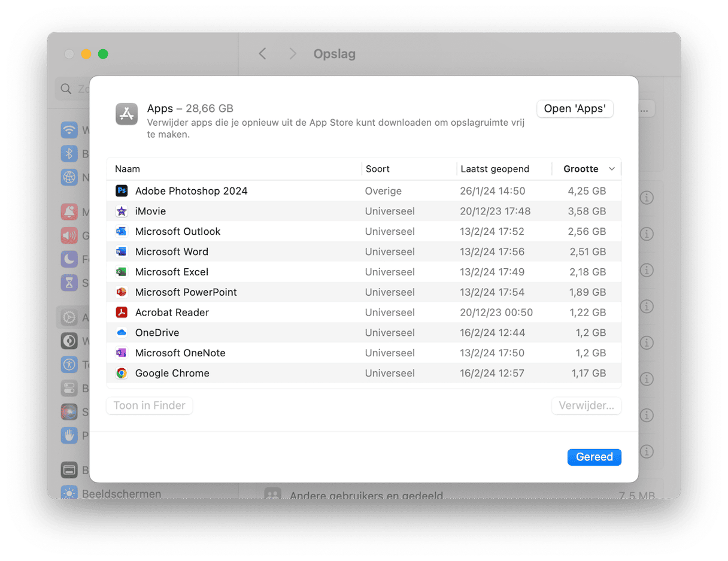728x561 pixels.
Task: Go back using the Settings back arrow
Action: 262,54
